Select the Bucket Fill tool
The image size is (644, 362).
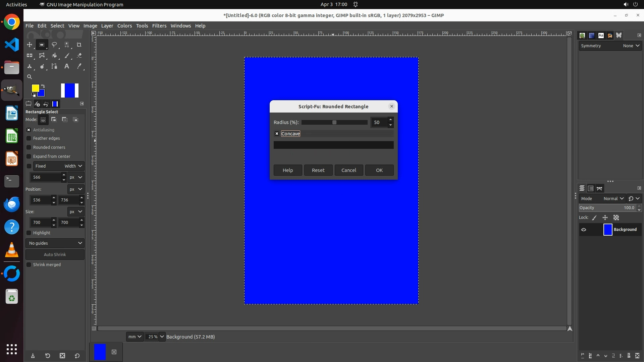(54, 56)
